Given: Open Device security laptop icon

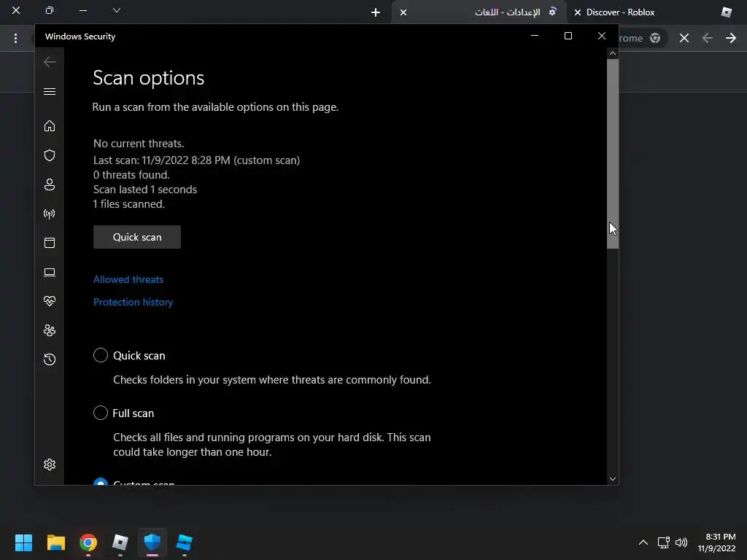Looking at the screenshot, I should 50,272.
